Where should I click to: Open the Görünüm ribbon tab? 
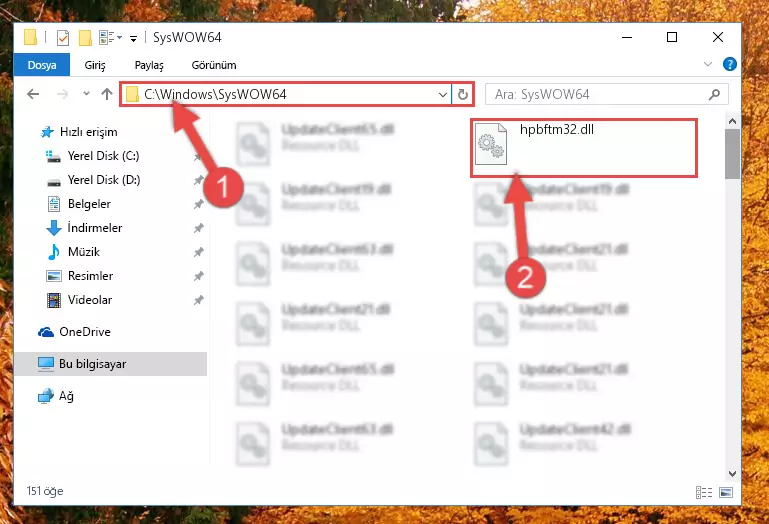[214, 65]
